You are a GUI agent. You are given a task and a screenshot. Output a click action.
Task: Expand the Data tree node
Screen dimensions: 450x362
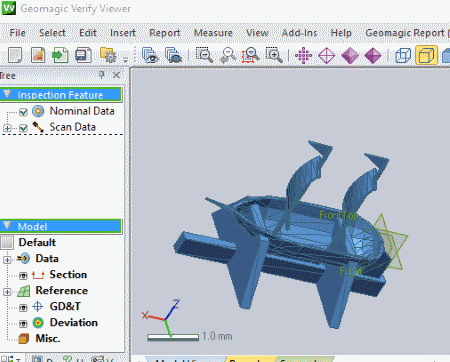(x=7, y=259)
